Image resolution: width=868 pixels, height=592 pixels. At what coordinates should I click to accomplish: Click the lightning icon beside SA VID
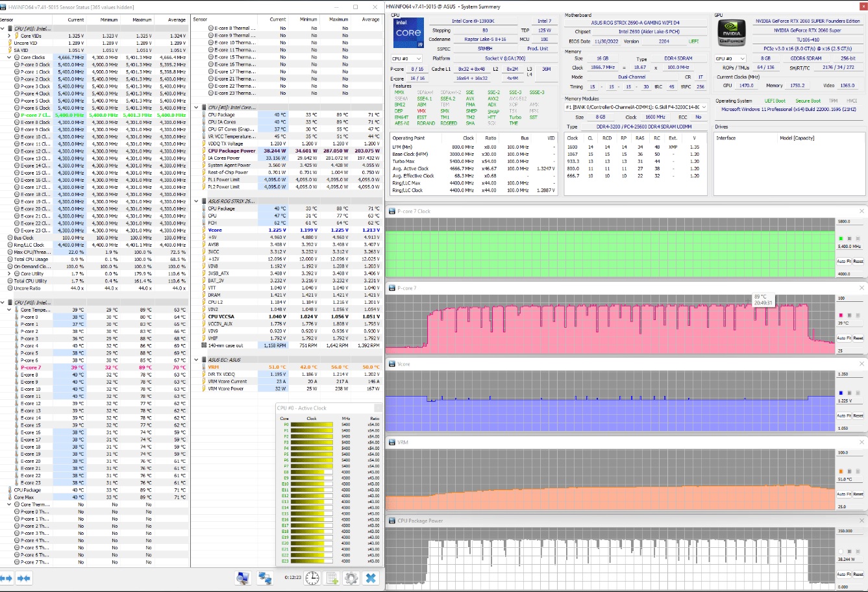(10, 50)
